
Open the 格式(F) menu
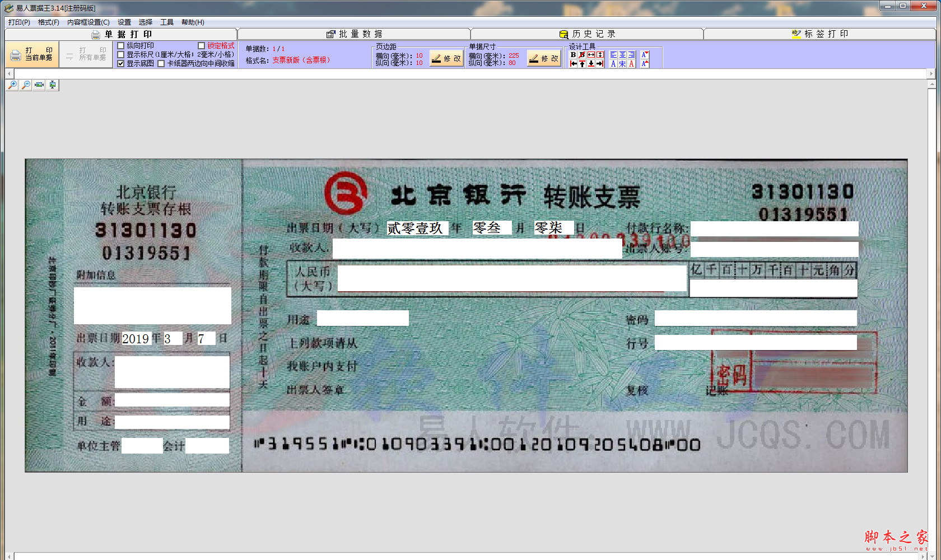tap(49, 22)
